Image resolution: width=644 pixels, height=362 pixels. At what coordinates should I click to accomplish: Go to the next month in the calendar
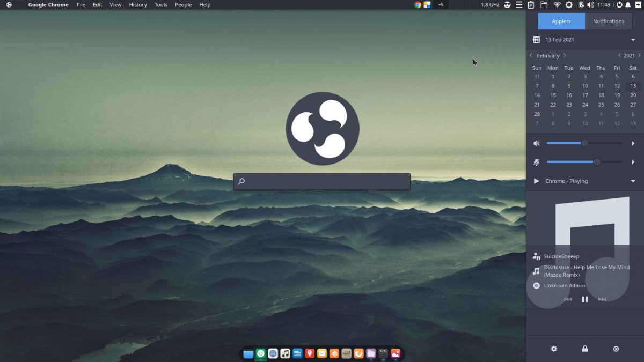tap(565, 55)
